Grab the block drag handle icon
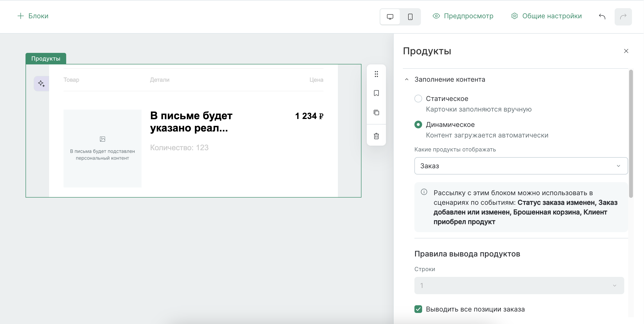Viewport: 644px width, 324px height. pyautogui.click(x=376, y=74)
